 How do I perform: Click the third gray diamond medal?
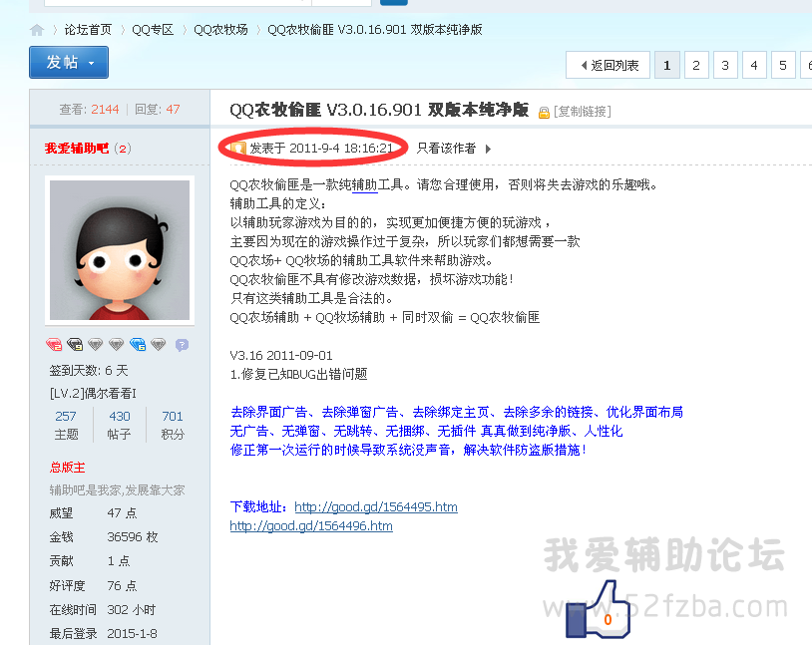[96, 345]
